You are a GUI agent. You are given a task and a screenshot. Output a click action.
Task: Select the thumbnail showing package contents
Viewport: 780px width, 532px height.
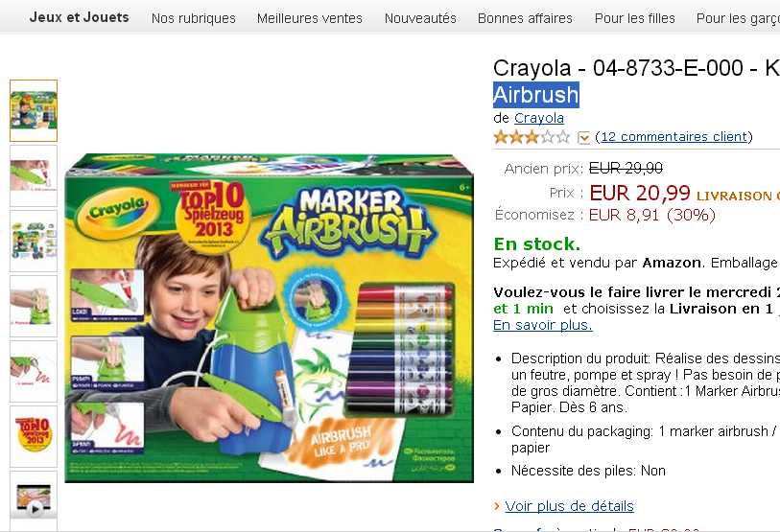click(x=34, y=241)
